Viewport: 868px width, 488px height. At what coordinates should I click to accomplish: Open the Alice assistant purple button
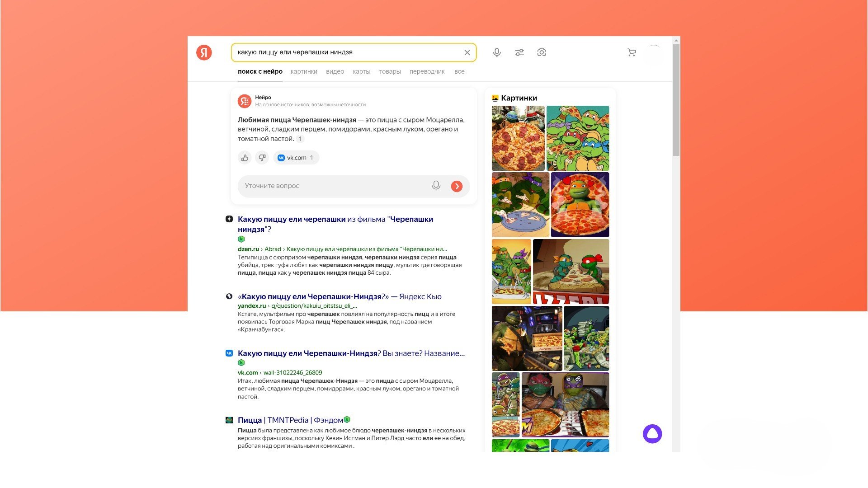click(x=652, y=434)
